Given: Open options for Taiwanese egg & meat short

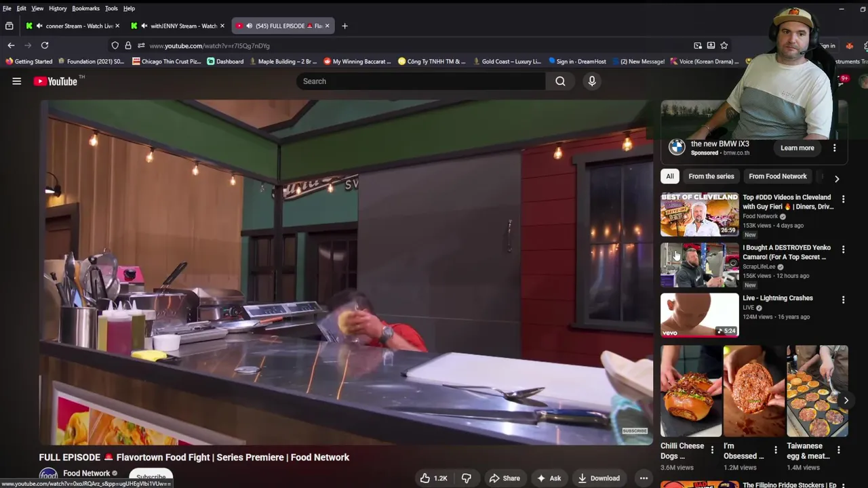Looking at the screenshot, I should 839,449.
